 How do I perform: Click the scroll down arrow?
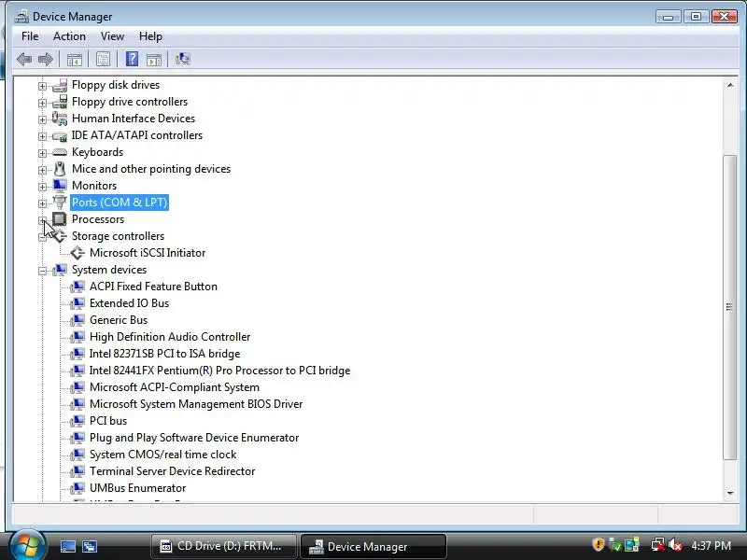[x=730, y=494]
